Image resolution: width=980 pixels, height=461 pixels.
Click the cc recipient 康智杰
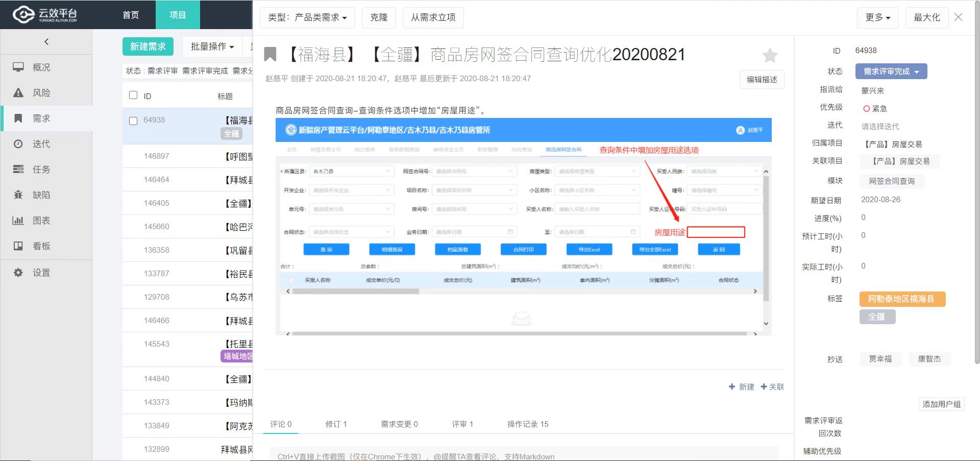(x=929, y=359)
